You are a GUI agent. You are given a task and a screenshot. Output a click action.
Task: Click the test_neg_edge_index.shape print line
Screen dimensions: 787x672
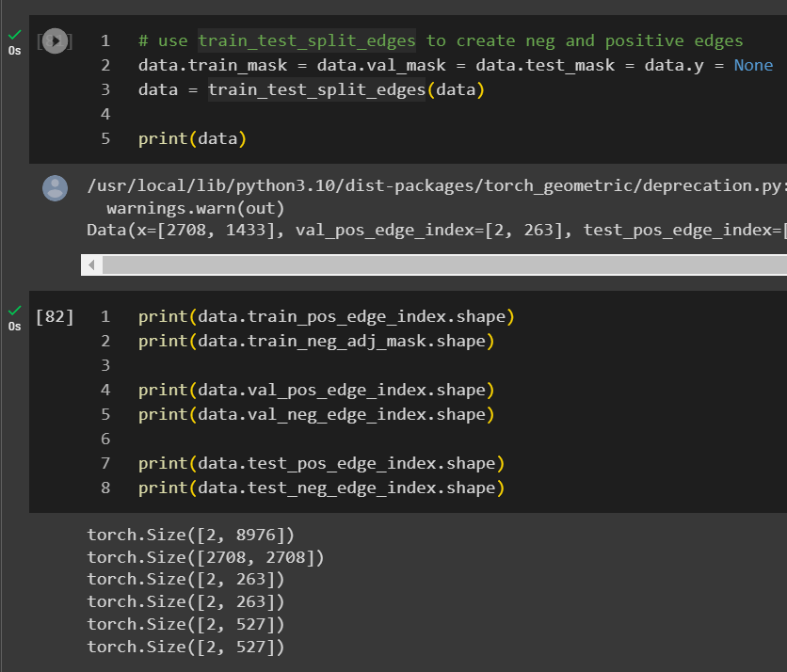pos(321,488)
